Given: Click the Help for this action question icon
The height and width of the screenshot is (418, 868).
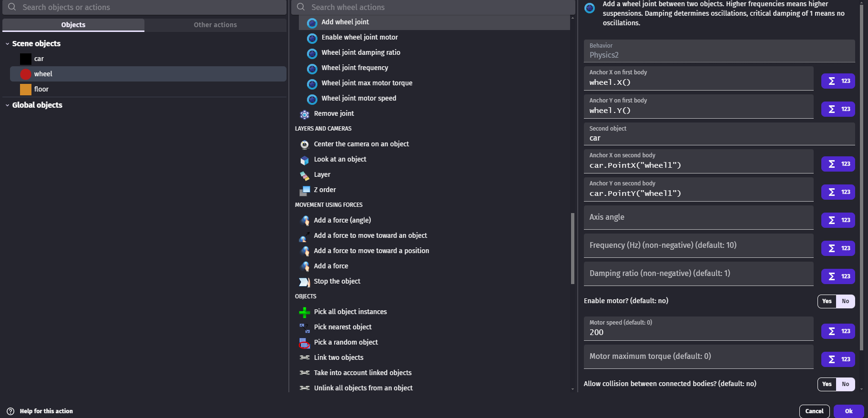Looking at the screenshot, I should pyautogui.click(x=10, y=411).
